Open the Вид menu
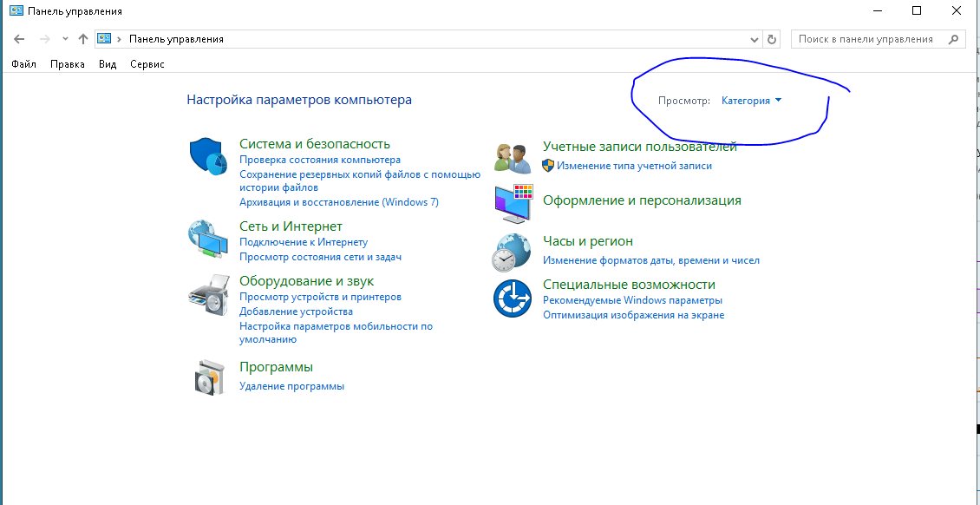 (108, 63)
